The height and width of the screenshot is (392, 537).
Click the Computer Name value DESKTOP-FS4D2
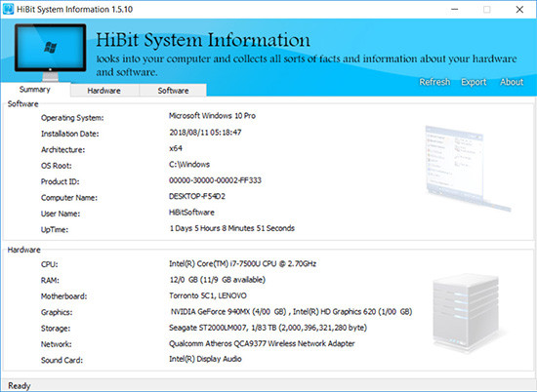click(197, 196)
